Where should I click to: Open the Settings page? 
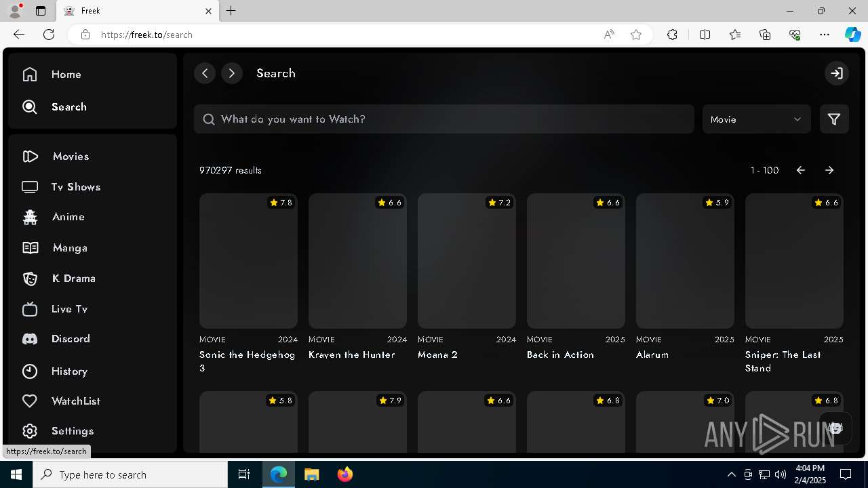pyautogui.click(x=58, y=431)
